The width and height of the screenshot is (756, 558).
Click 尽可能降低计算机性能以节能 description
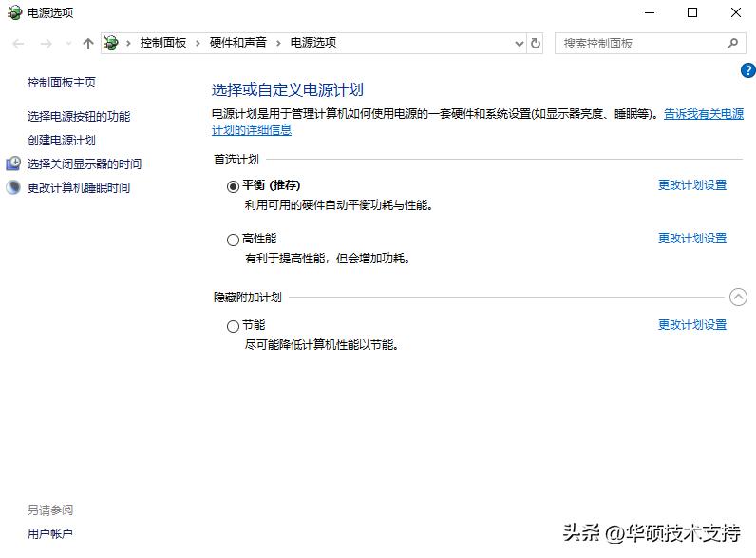[322, 345]
